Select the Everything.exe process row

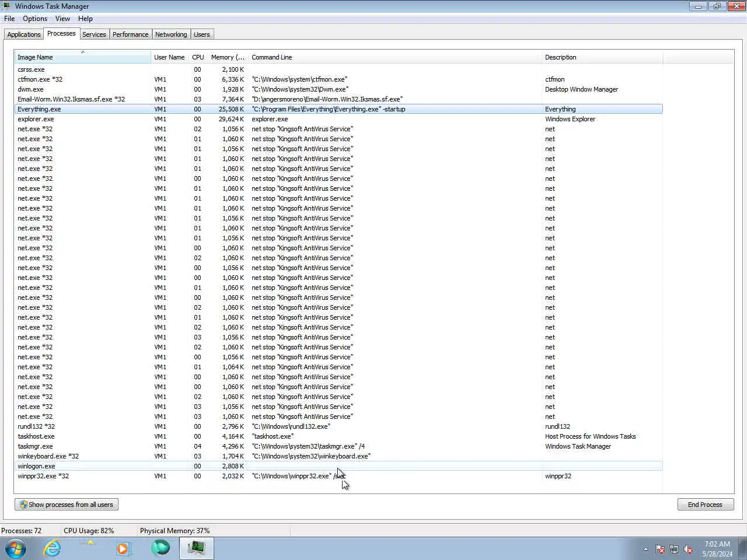pyautogui.click(x=338, y=109)
